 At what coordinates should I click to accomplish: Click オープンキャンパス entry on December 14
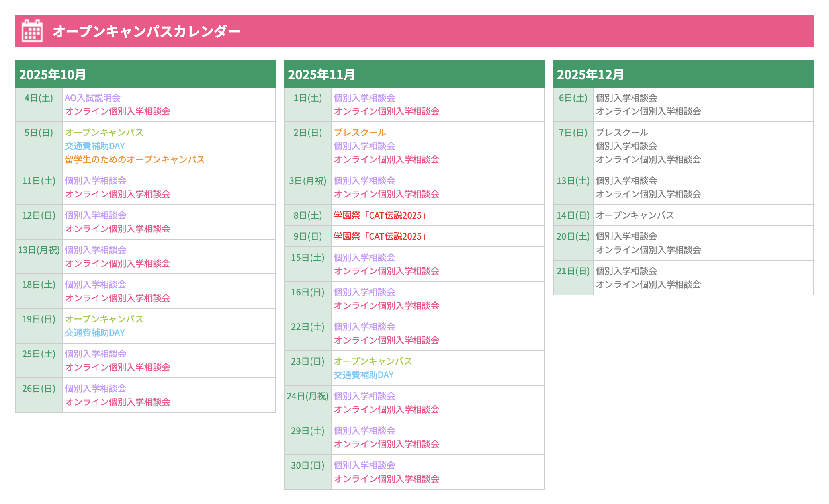point(634,215)
